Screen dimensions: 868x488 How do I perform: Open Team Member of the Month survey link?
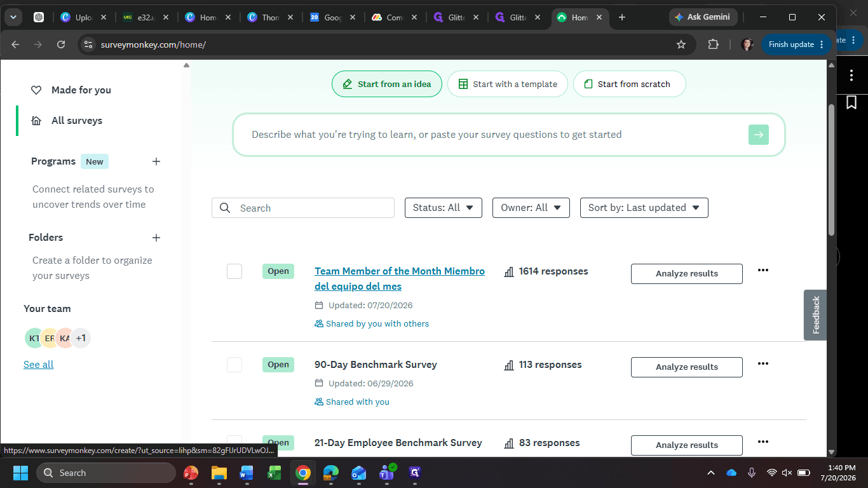pyautogui.click(x=400, y=279)
